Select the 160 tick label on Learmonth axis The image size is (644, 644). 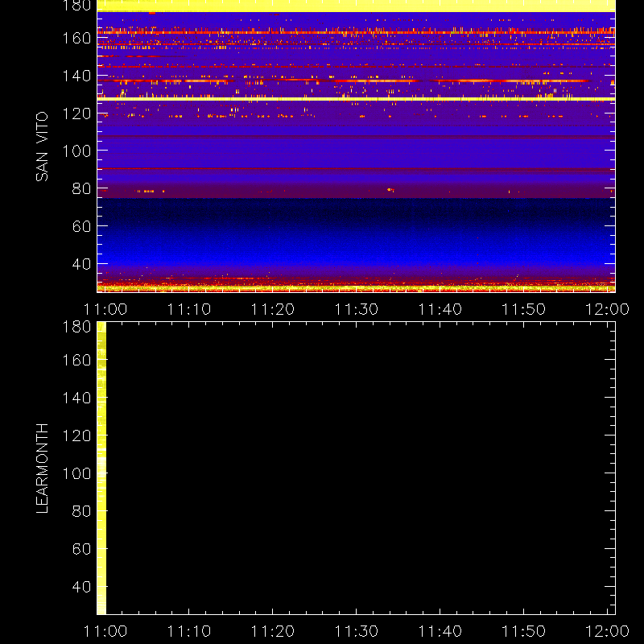click(76, 360)
